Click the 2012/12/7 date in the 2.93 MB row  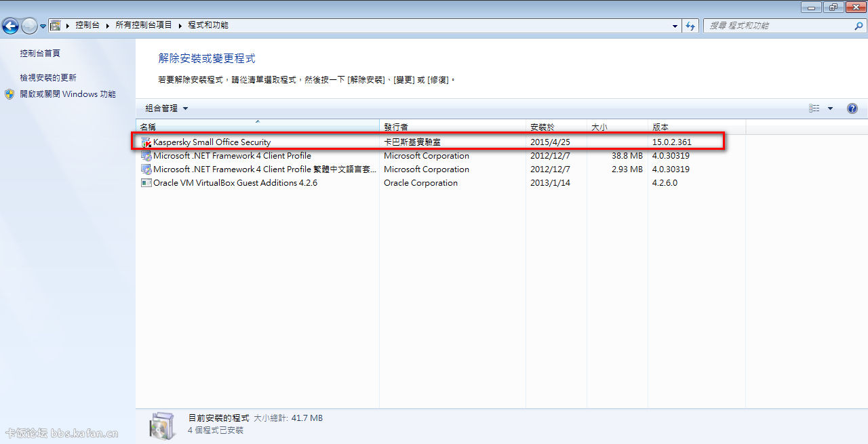[551, 169]
